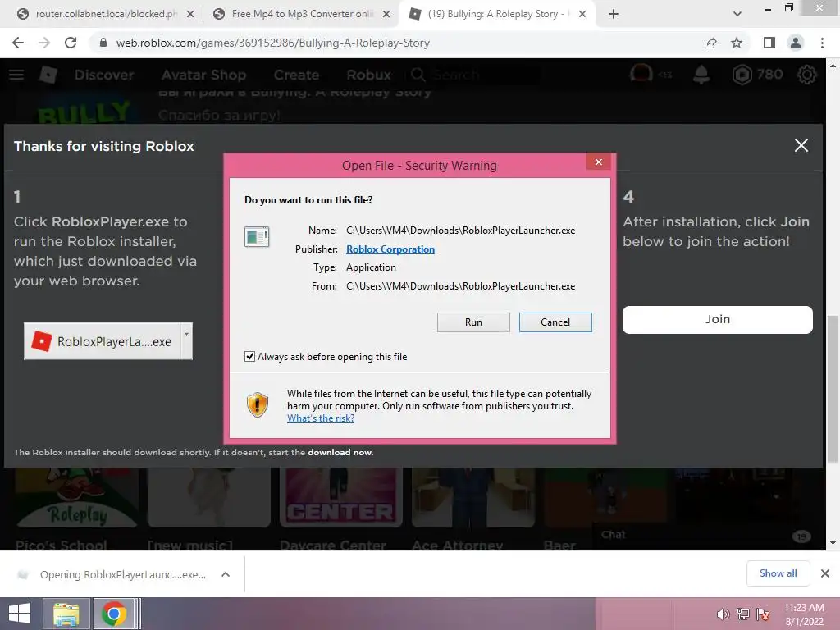840x630 pixels.
Task: Uncheck Always ask before opening this file
Action: (249, 356)
